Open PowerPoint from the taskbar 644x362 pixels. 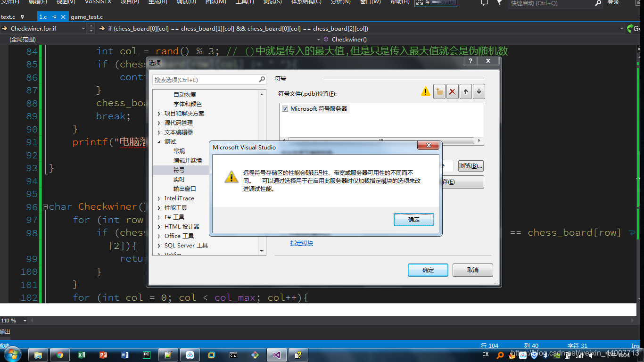click(103, 355)
